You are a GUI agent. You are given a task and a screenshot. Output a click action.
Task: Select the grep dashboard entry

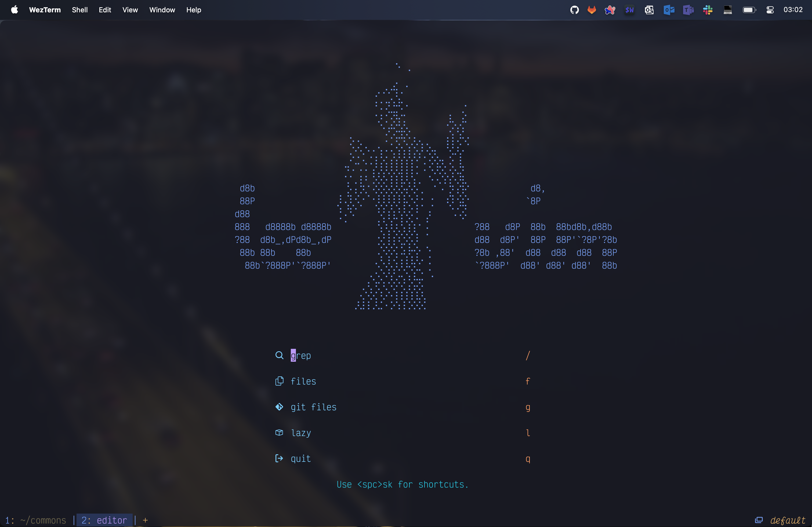tap(403, 356)
